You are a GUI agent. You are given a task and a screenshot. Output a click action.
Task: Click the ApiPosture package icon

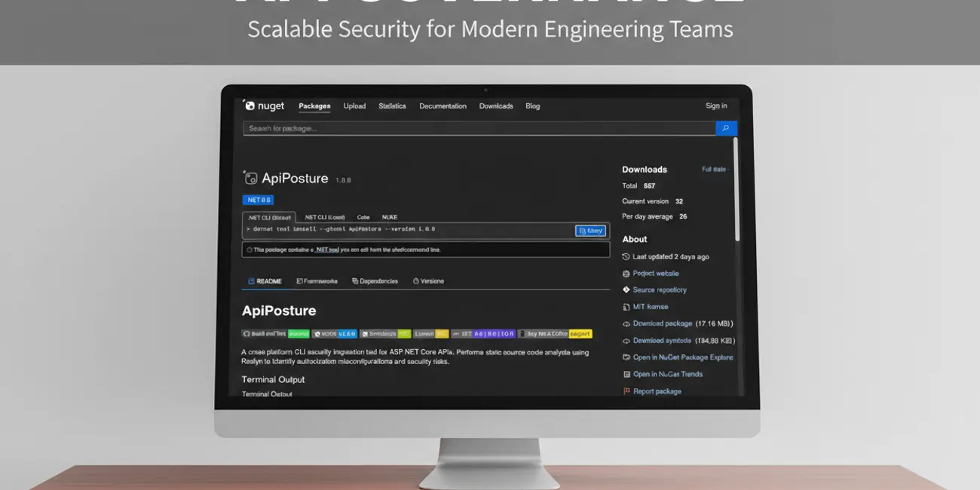pyautogui.click(x=252, y=177)
